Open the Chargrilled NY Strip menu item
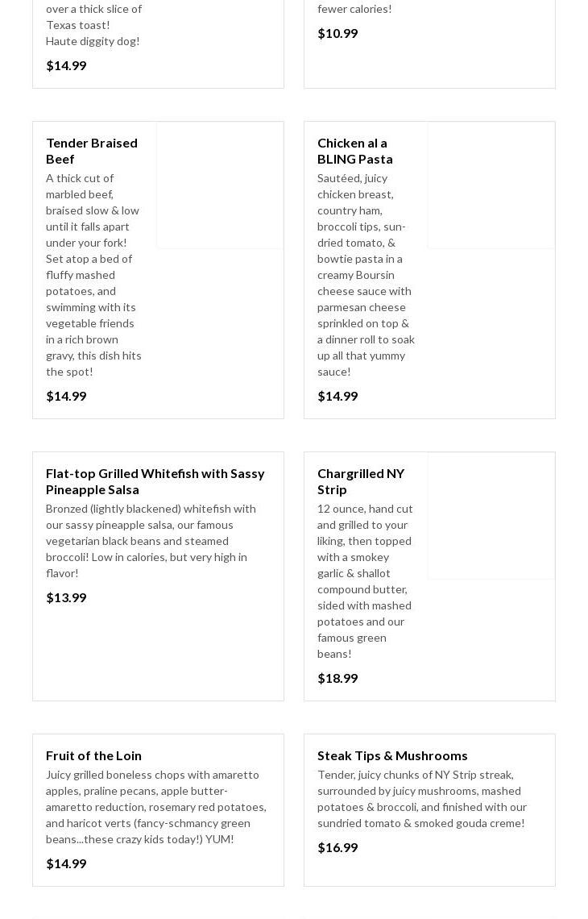Image resolution: width=588 pixels, height=919 pixels. [x=360, y=481]
